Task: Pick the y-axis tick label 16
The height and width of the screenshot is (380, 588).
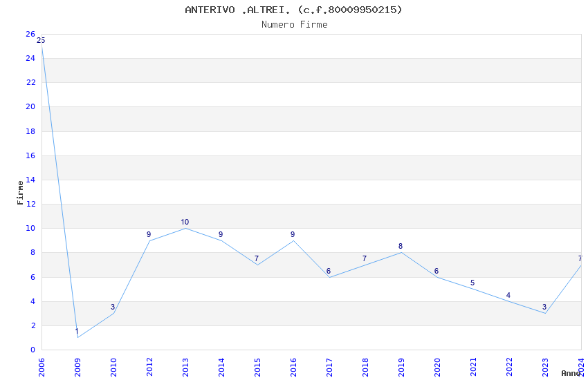Action: pos(30,155)
